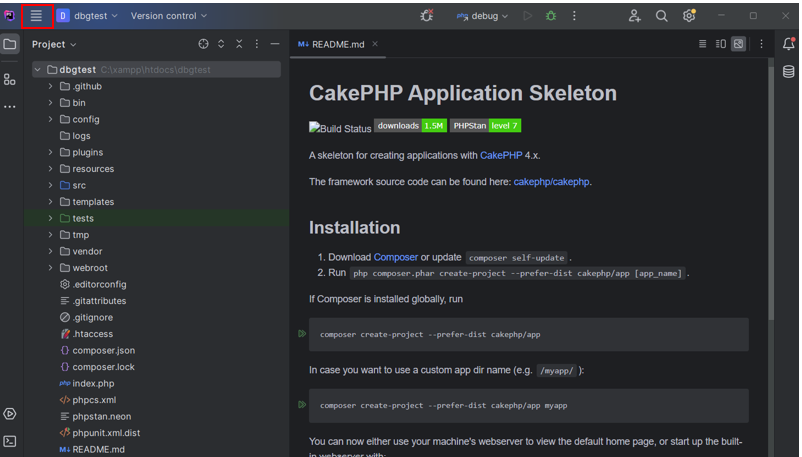This screenshot has height=457, width=802.
Task: Show more tool windows in left sidebar
Action: (10, 106)
